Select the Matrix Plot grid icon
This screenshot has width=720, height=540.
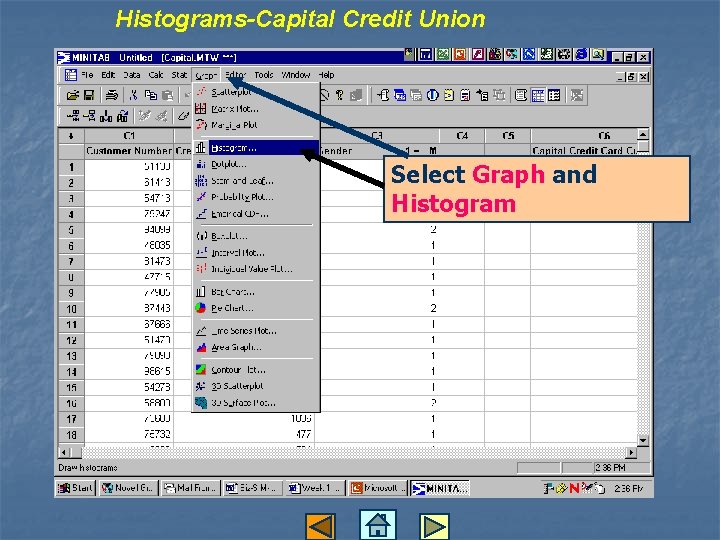click(x=201, y=108)
